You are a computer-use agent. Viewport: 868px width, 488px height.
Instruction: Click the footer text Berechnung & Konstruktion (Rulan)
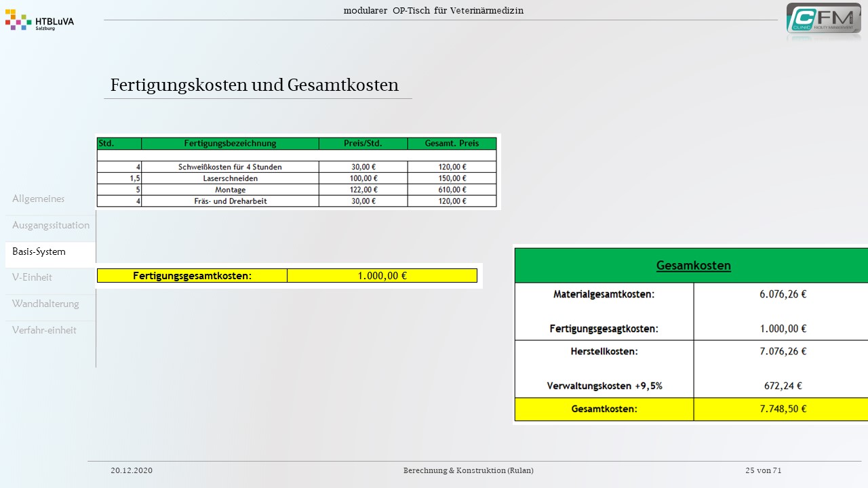point(468,470)
